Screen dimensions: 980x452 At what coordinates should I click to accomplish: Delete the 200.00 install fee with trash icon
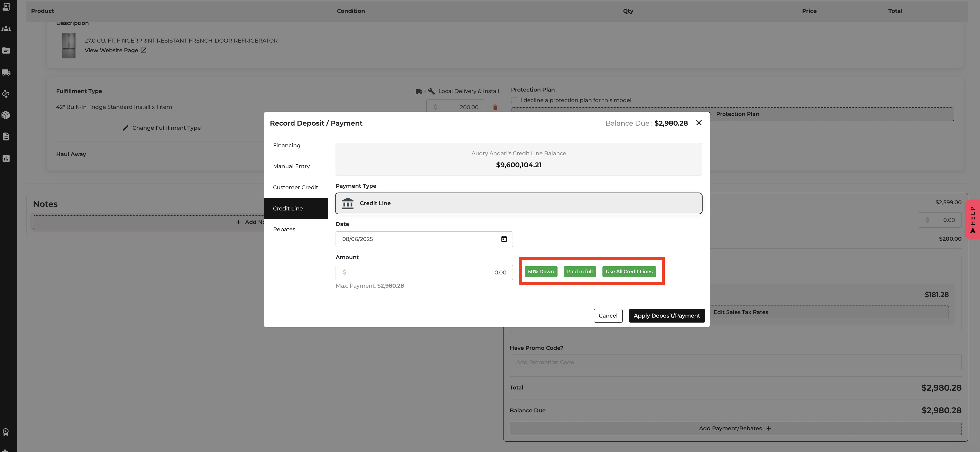[495, 107]
